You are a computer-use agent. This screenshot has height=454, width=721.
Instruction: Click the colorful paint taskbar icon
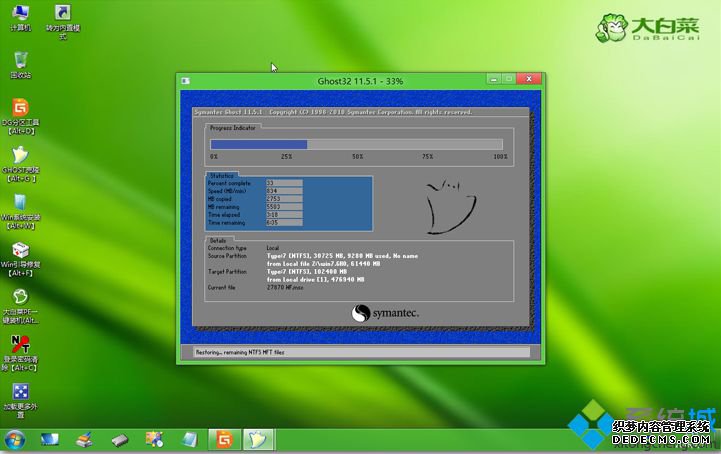tap(154, 440)
